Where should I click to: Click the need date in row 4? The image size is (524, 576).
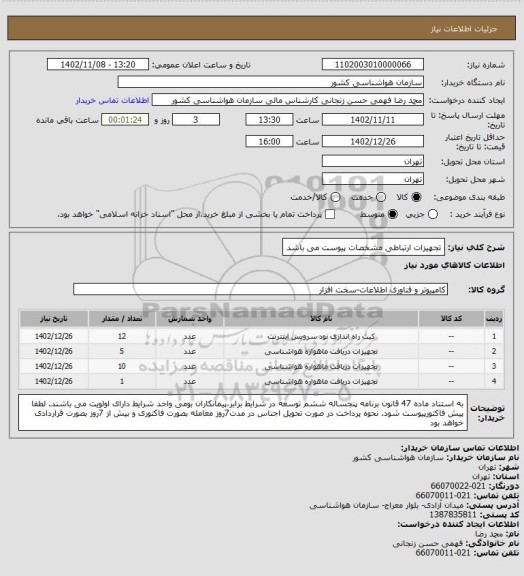[x=54, y=381]
